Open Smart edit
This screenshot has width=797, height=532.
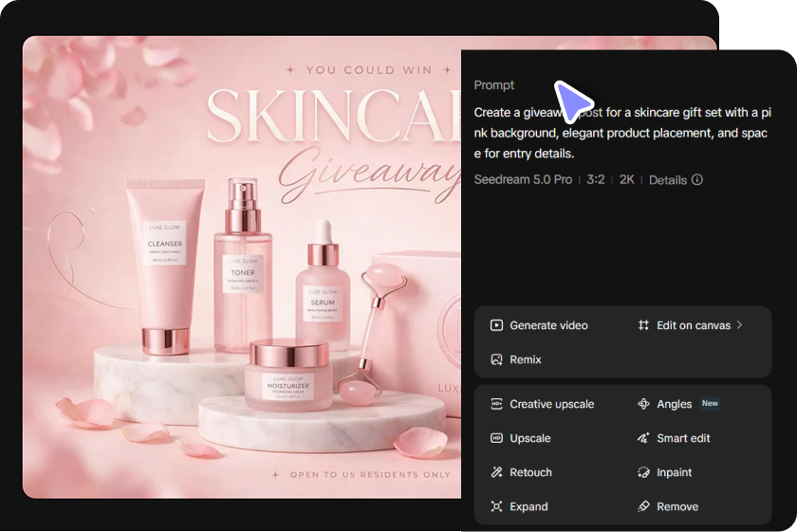click(x=683, y=438)
